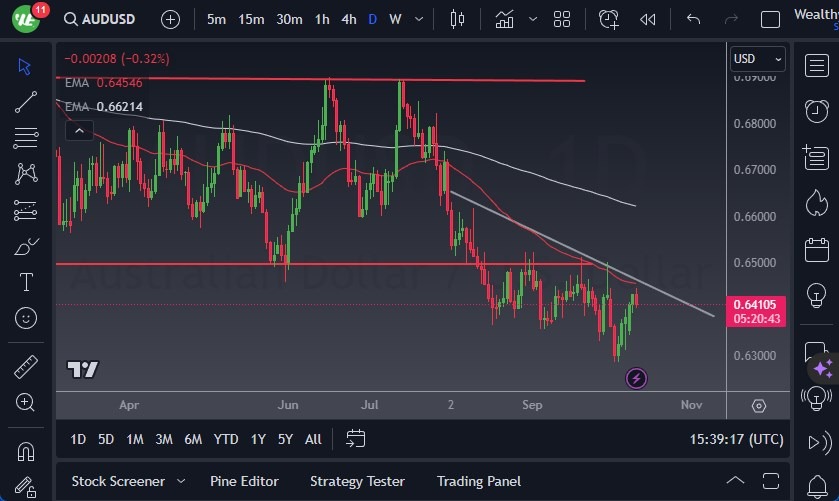Viewport: 839px width, 501px height.
Task: Click the AUDUSD symbol search field
Action: (x=105, y=19)
